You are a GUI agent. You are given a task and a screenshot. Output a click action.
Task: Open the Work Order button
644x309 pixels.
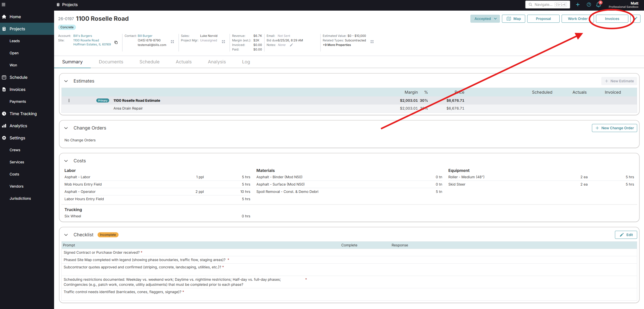click(578, 19)
